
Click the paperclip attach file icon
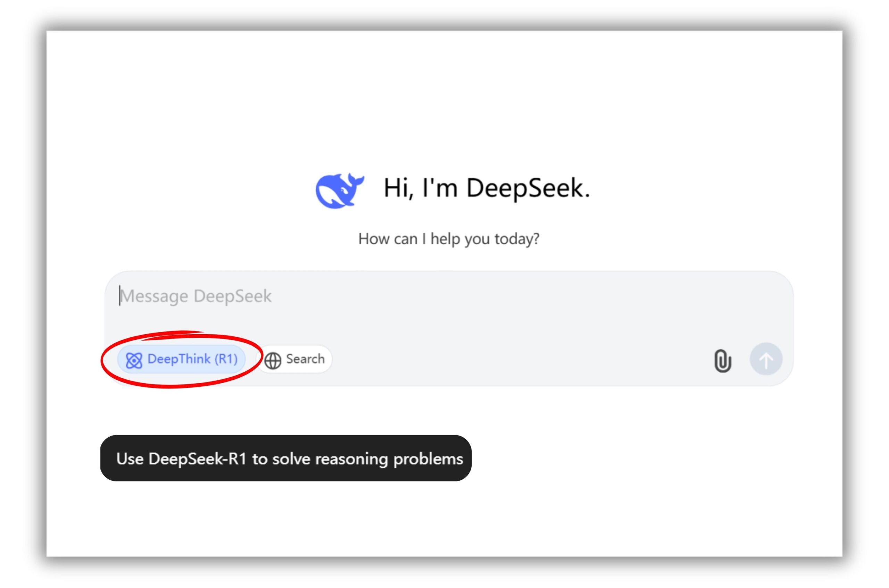722,360
